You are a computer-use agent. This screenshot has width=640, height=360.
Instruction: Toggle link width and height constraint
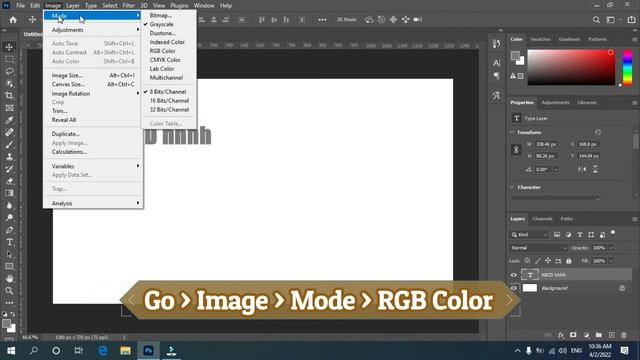coord(516,150)
